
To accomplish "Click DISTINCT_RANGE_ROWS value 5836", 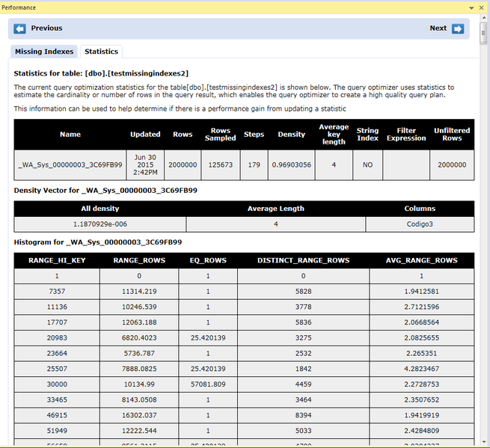I will point(304,322).
